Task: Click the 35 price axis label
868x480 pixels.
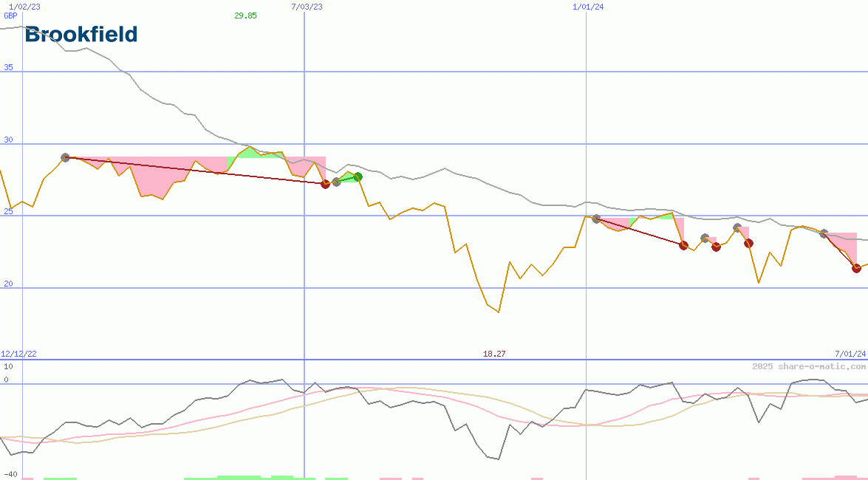Action: [x=9, y=67]
